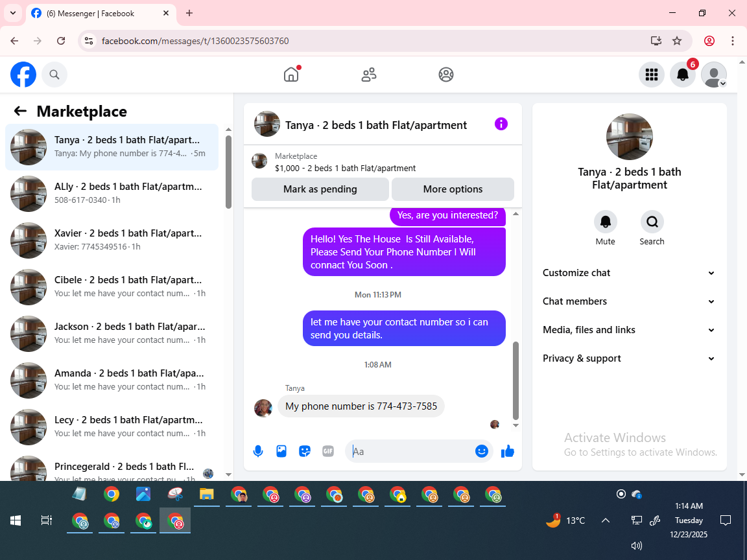Expand the Customize chat section
Image resolution: width=747 pixels, height=560 pixels.
pyautogui.click(x=629, y=273)
